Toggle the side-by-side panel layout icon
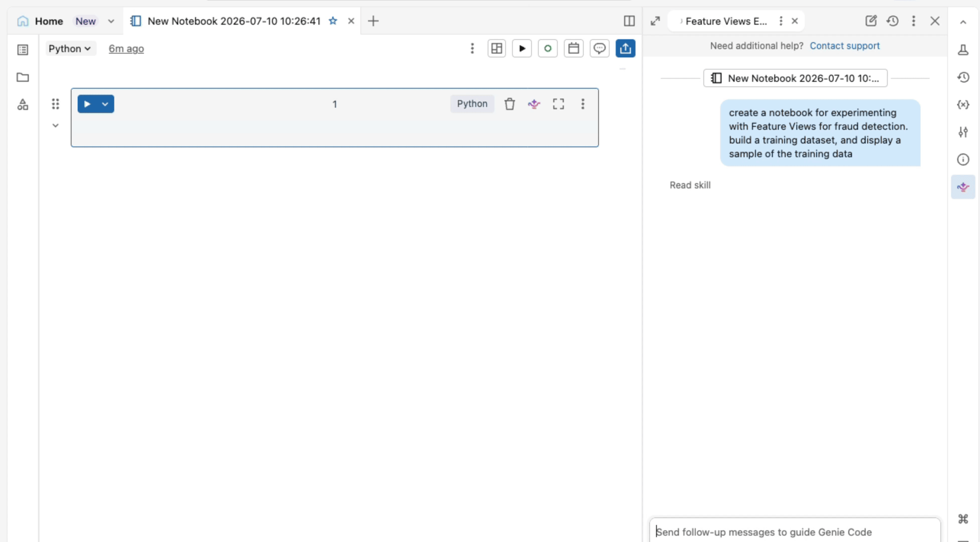Screen dimensions: 980x542 pyautogui.click(x=629, y=21)
